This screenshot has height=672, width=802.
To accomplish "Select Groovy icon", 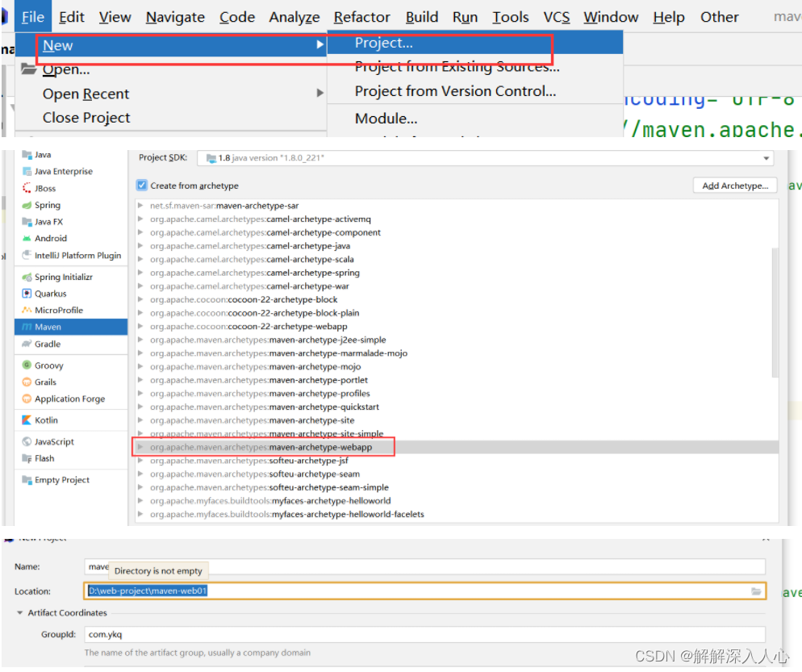I will click(27, 365).
